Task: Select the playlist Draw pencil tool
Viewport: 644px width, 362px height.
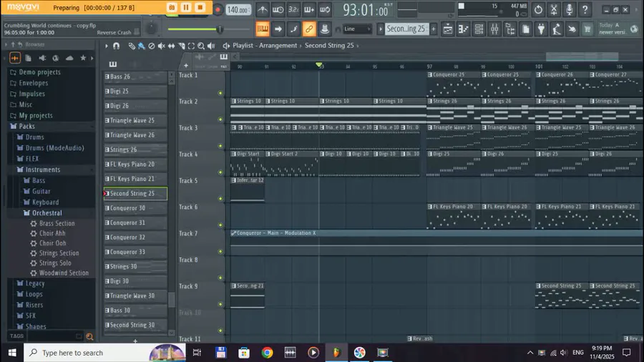Action: (132, 46)
